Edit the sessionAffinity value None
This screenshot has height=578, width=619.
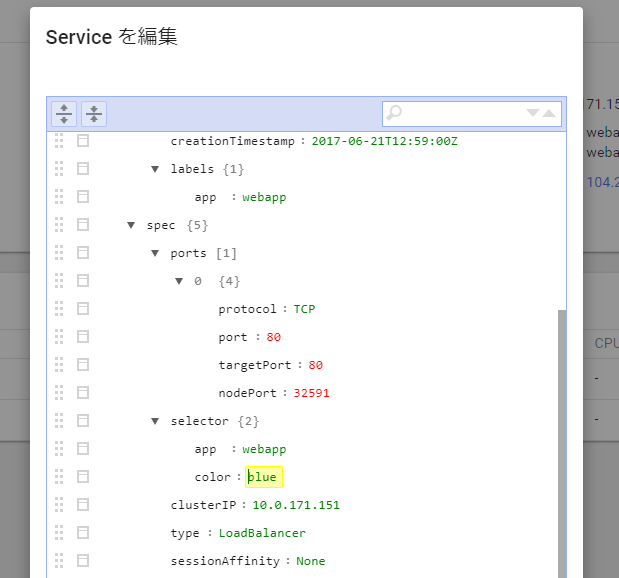pyautogui.click(x=311, y=561)
